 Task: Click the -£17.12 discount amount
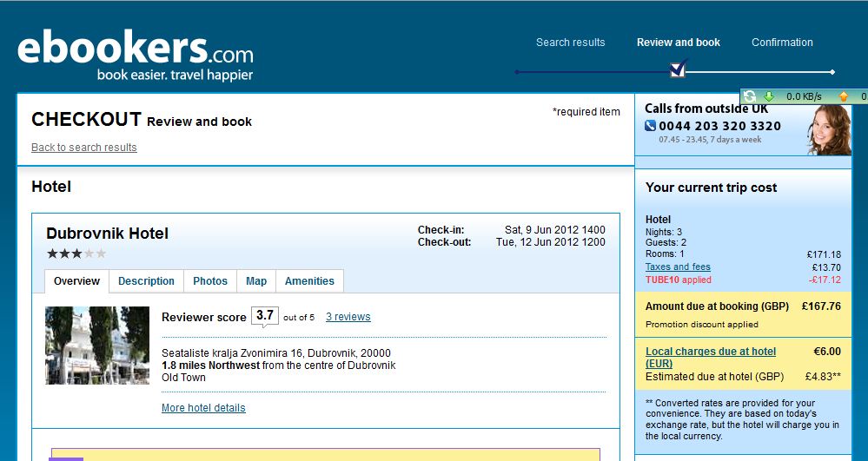tap(825, 280)
